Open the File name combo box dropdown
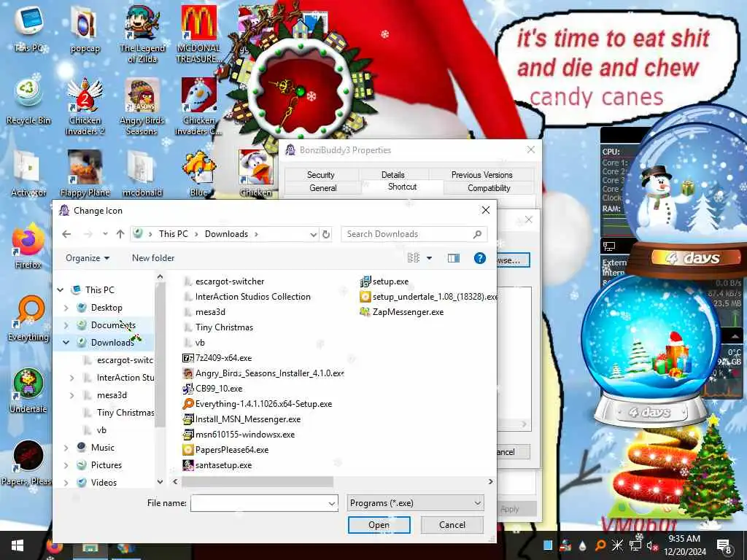The width and height of the screenshot is (747, 560). (x=332, y=503)
